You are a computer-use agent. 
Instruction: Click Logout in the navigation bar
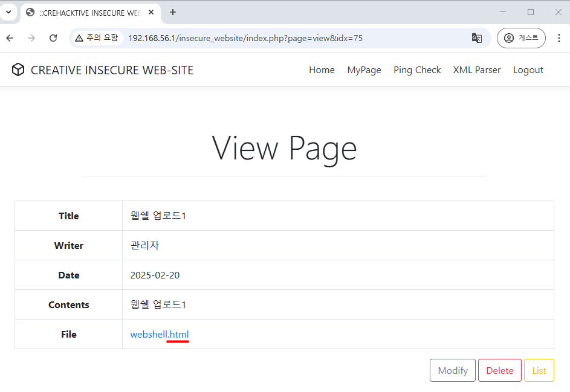528,70
